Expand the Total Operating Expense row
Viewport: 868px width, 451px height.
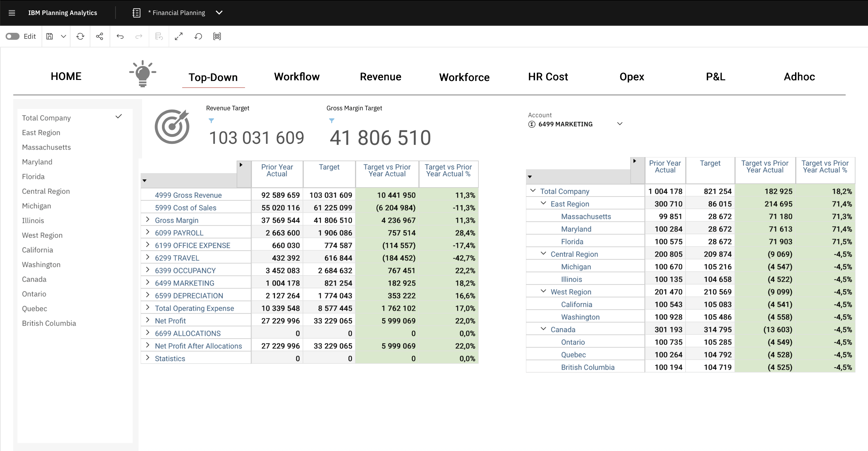tap(148, 308)
